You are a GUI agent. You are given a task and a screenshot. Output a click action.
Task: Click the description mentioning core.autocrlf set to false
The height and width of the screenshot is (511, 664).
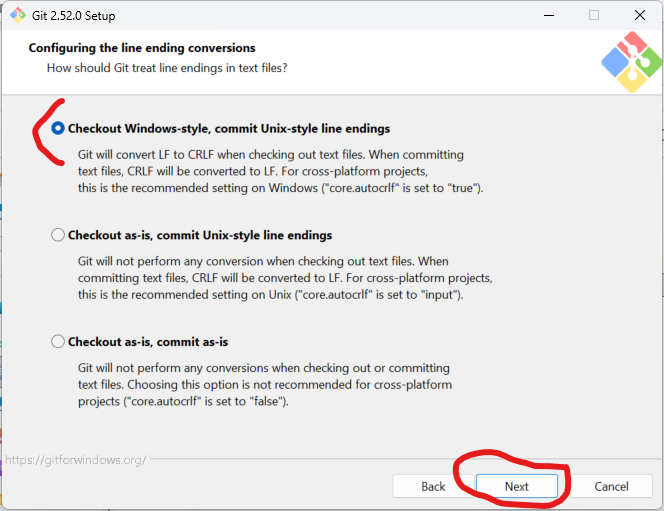pyautogui.click(x=265, y=384)
